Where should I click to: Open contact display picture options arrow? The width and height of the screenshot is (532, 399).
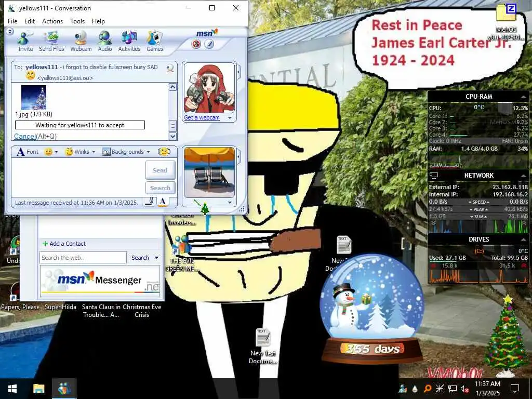(x=230, y=118)
